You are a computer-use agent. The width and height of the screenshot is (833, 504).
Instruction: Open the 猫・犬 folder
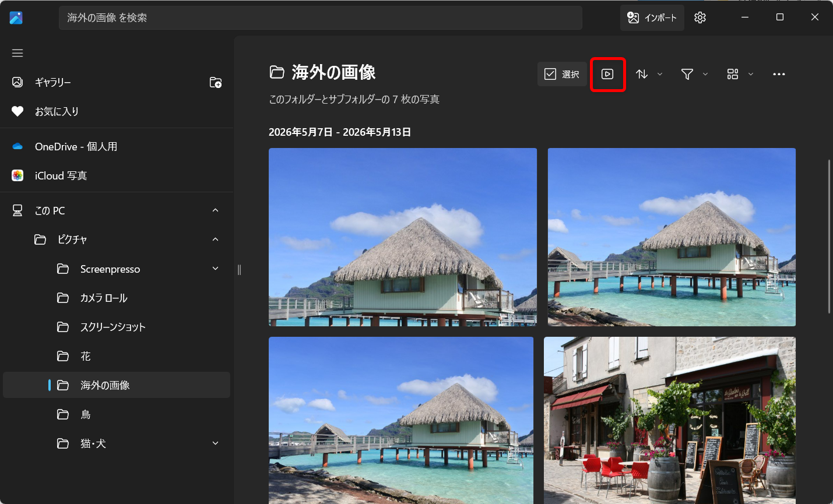click(117, 443)
